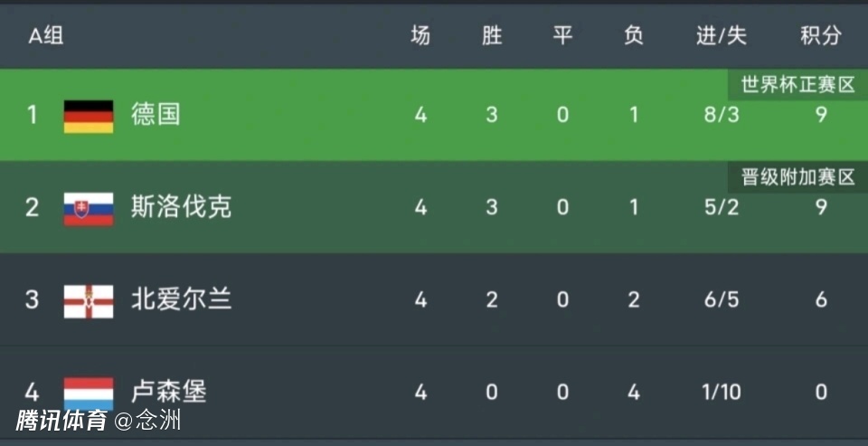Select team name 德国

(x=156, y=115)
